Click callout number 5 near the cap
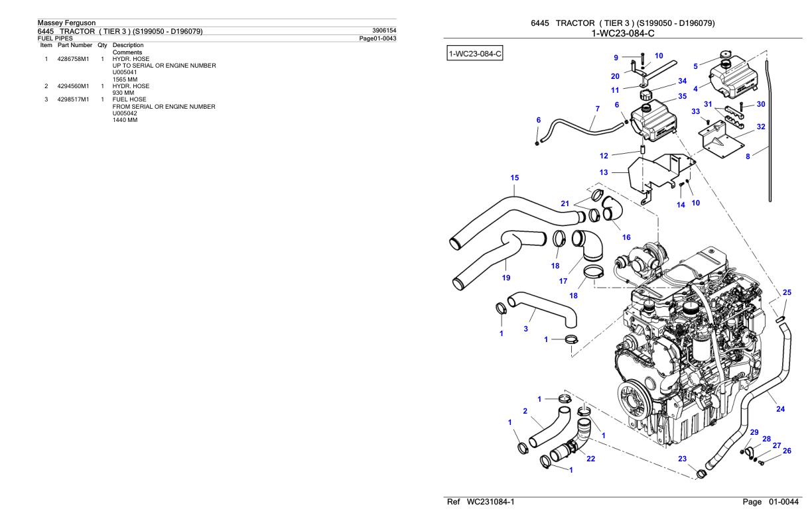The width and height of the screenshot is (812, 525). [x=695, y=66]
